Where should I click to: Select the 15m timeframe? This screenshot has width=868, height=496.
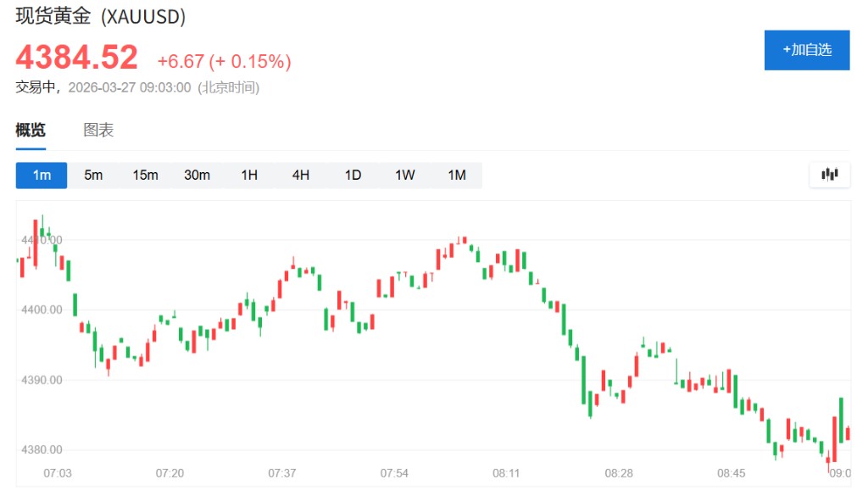[145, 176]
